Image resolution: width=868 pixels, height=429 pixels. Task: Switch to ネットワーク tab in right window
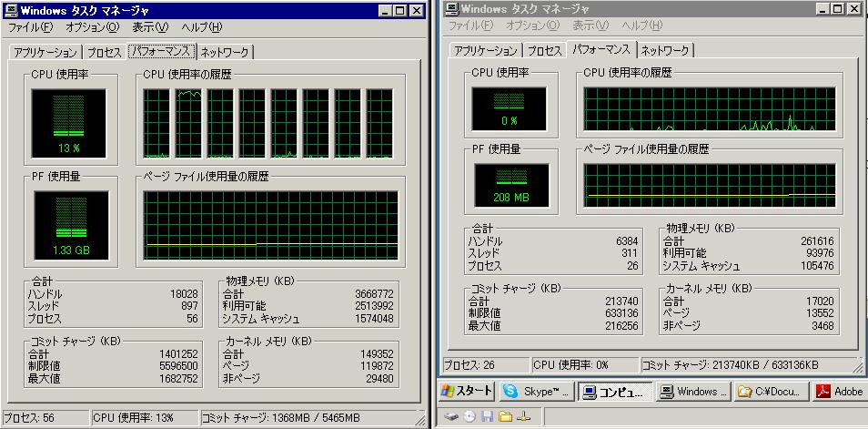click(665, 51)
